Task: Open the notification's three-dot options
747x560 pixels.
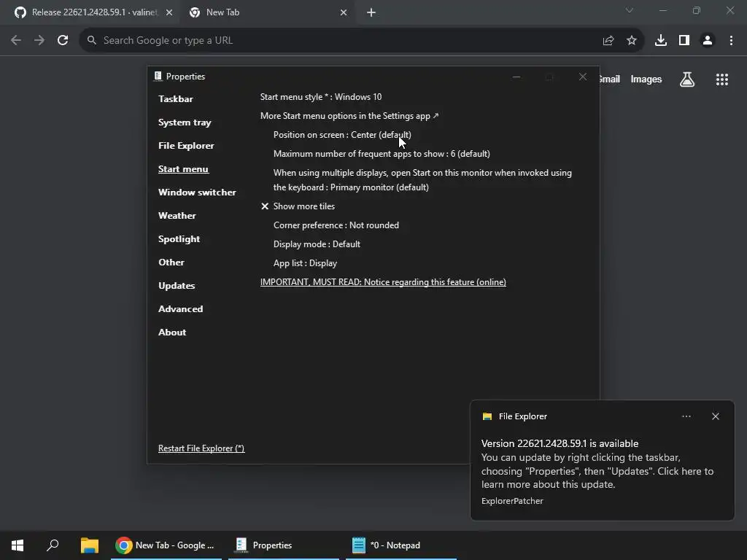Action: tap(686, 416)
